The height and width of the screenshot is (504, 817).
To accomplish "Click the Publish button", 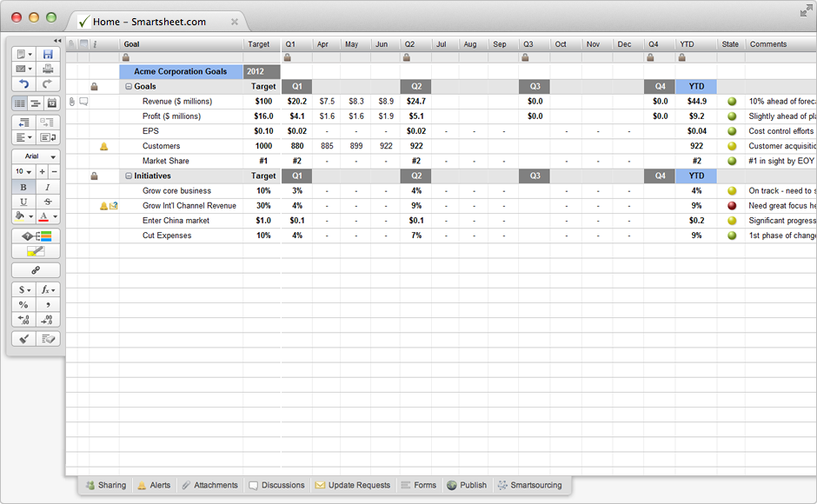I will (x=467, y=485).
